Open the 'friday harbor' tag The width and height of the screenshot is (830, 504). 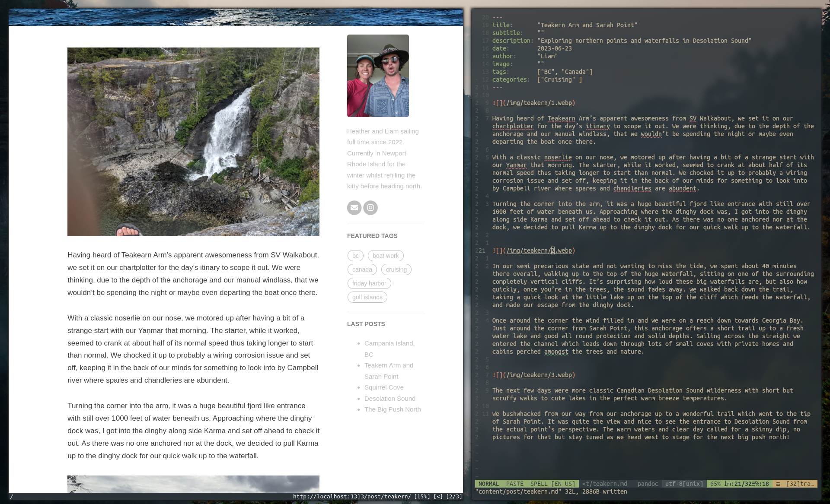coord(369,283)
